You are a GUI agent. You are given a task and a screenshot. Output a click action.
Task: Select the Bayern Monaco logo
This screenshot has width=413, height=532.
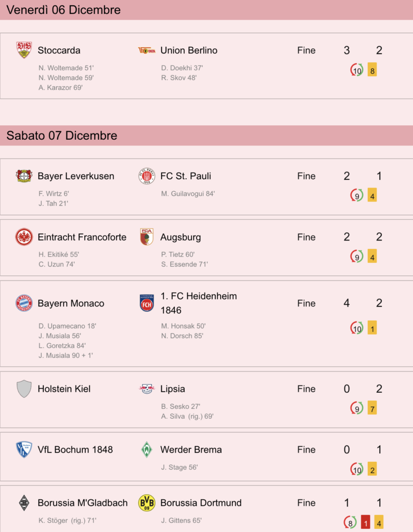[x=24, y=303]
